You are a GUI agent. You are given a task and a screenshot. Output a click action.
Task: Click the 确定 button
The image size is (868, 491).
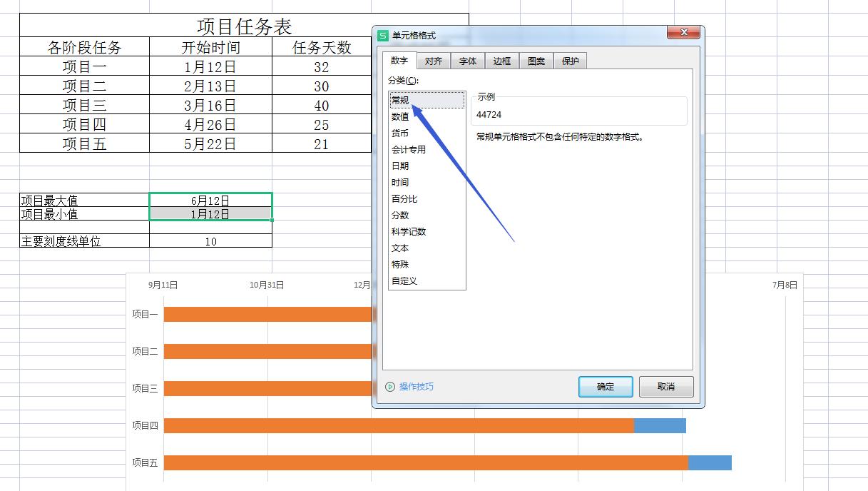[604, 386]
